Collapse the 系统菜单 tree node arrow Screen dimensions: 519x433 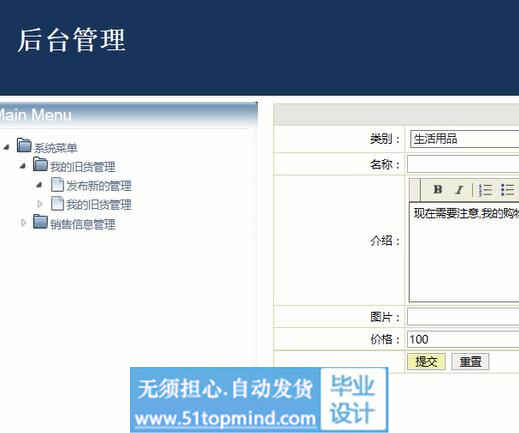pos(6,147)
